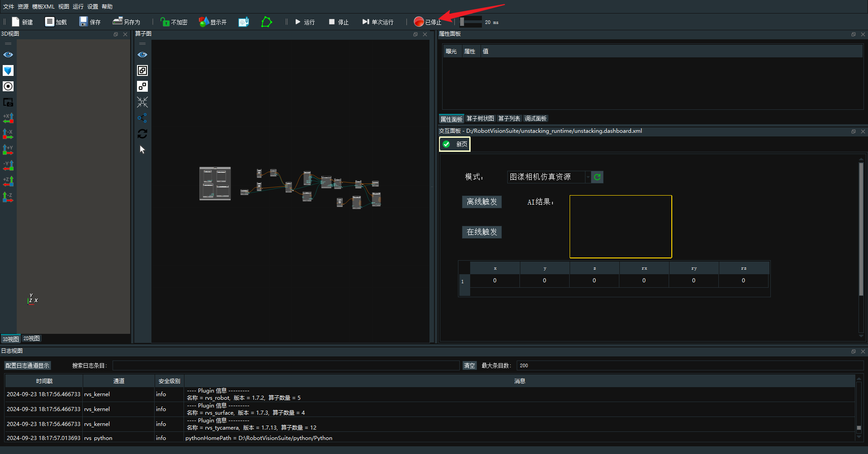868x454 pixels.
Task: Switch to the 调试面板 tab
Action: [x=536, y=118]
